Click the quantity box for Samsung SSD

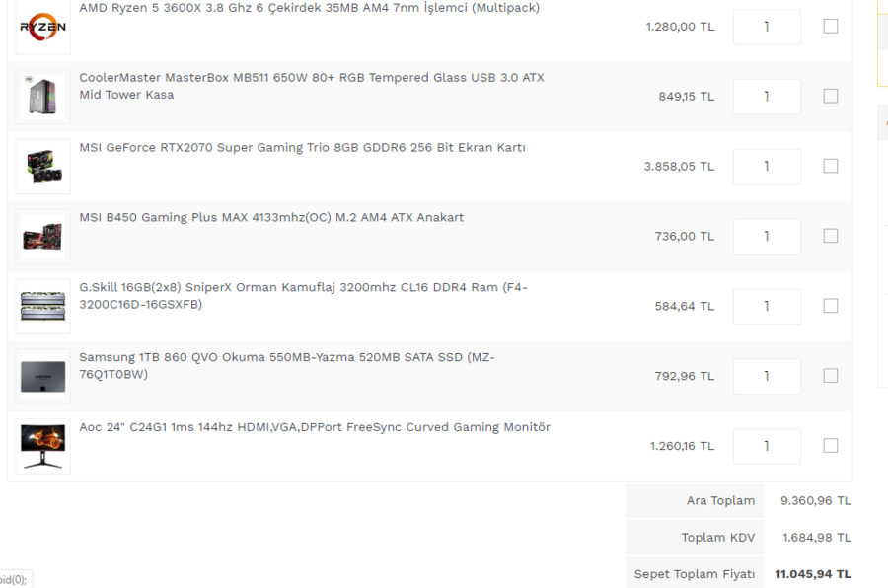(x=767, y=376)
